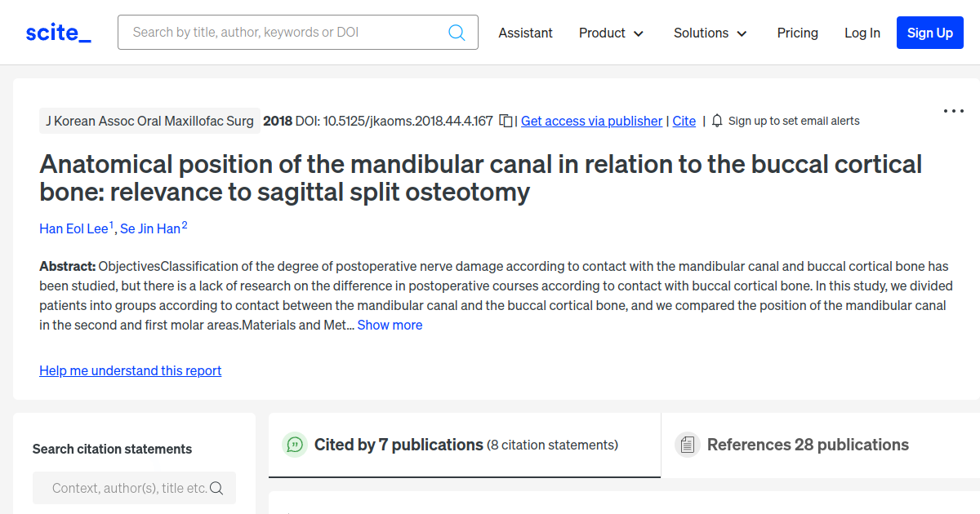Click the document icon on the References tab
The image size is (980, 514).
(687, 445)
